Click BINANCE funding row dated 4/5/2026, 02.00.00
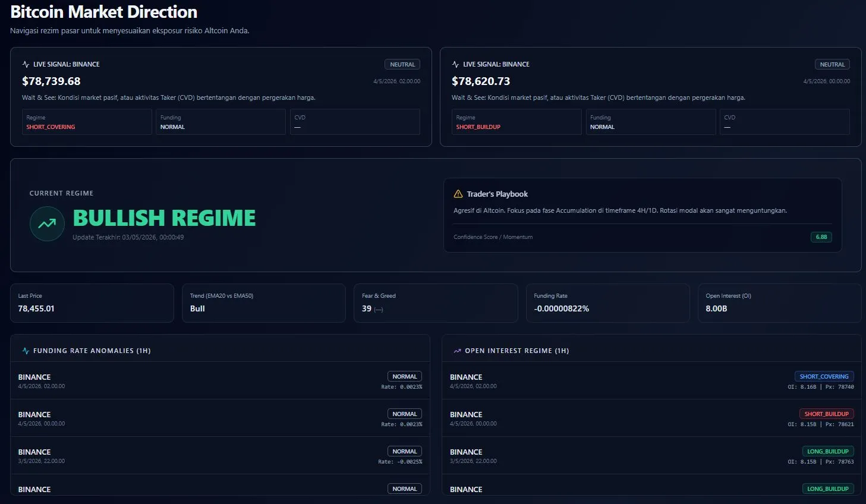 pyautogui.click(x=220, y=381)
